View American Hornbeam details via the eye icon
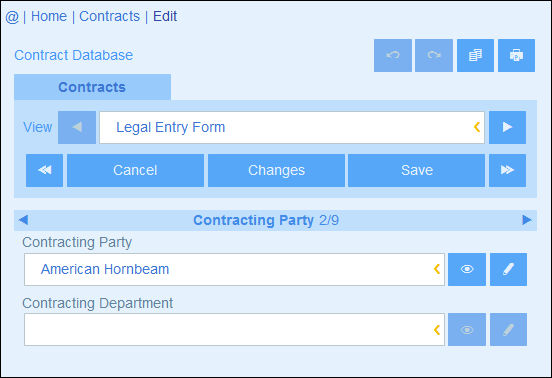The height and width of the screenshot is (378, 552). pyautogui.click(x=467, y=269)
